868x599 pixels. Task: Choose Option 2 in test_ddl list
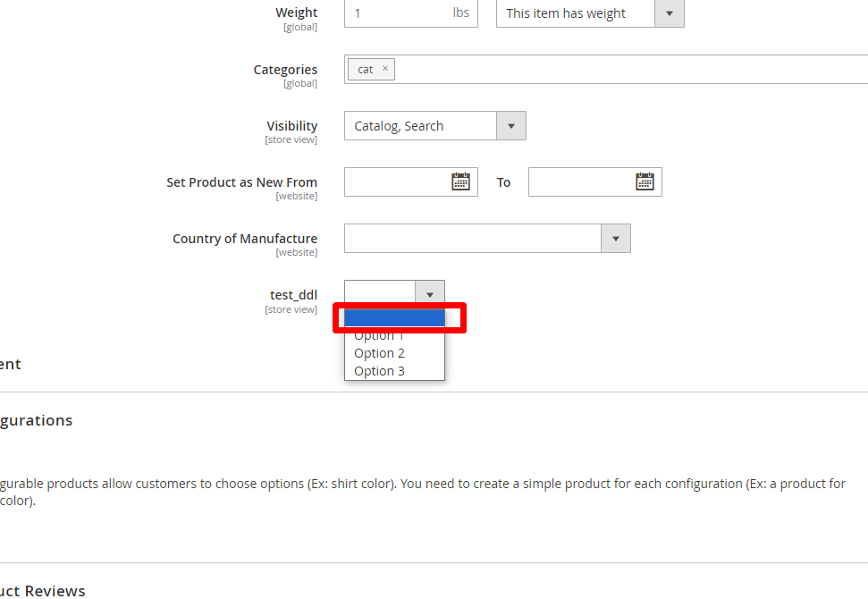point(394,353)
